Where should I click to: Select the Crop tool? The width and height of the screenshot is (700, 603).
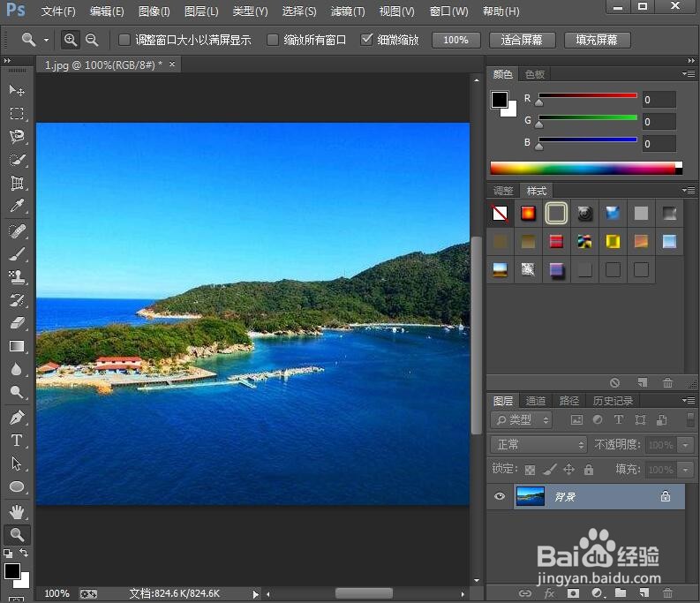tap(17, 183)
